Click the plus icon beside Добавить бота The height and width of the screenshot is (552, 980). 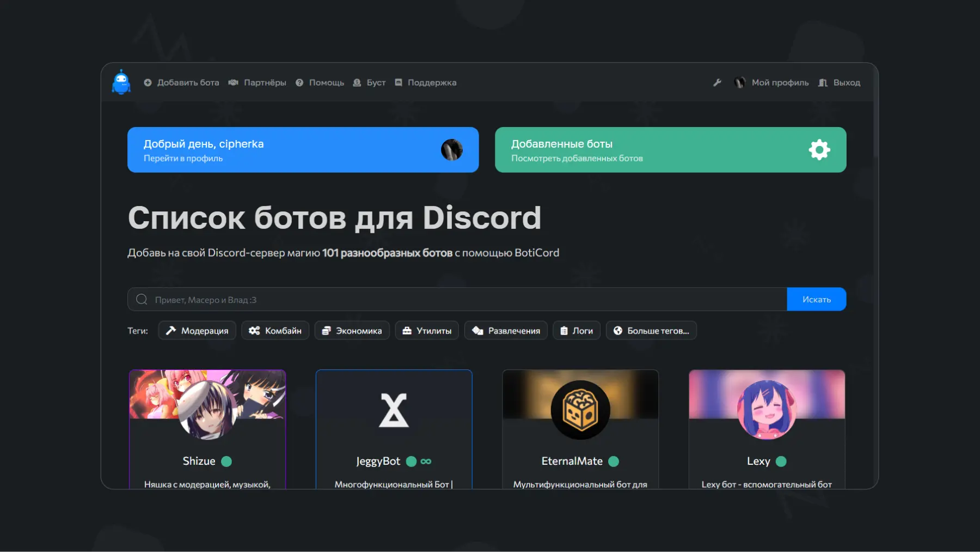coord(148,83)
